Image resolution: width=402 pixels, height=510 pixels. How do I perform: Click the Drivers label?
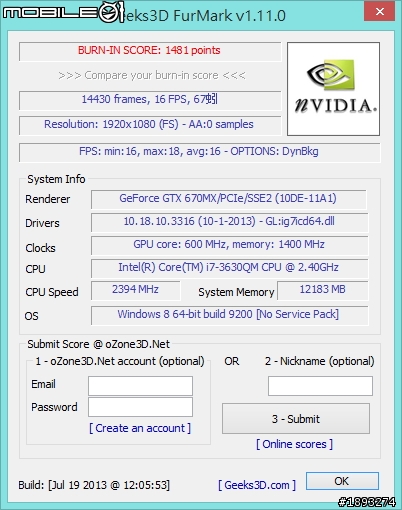coord(42,223)
